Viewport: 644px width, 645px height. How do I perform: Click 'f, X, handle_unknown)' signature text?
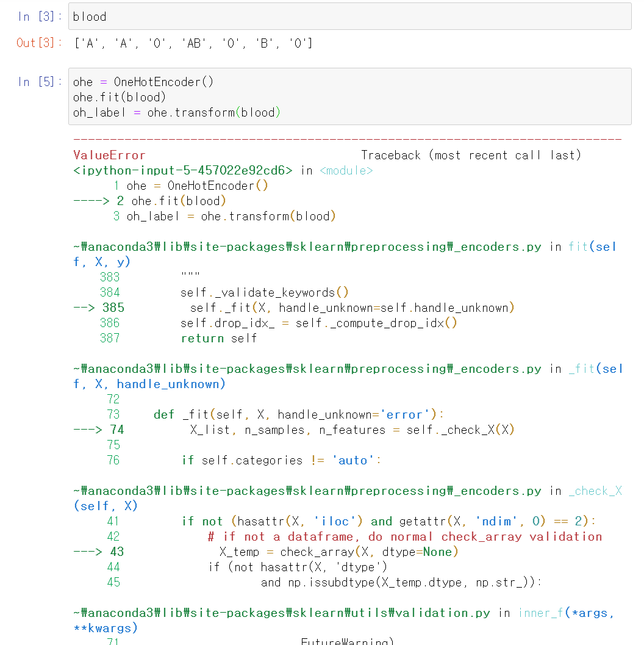pyautogui.click(x=149, y=384)
